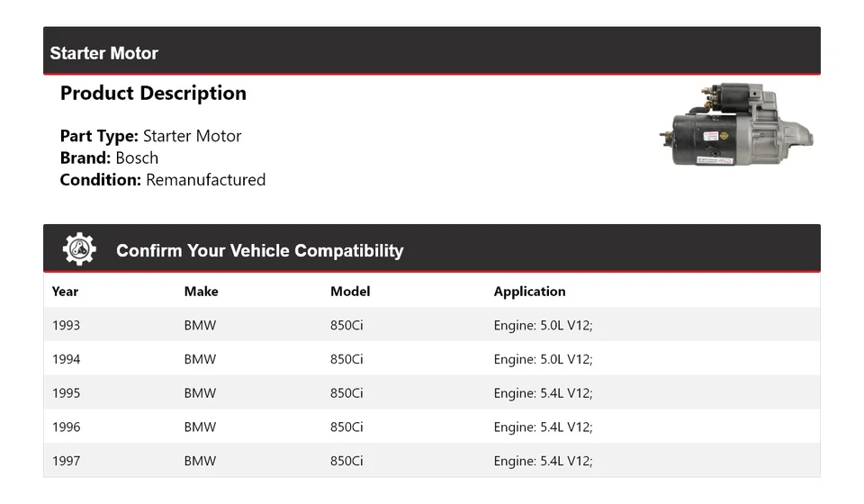Screen dimensions: 864x504
Task: Click the Make column header
Action: [x=201, y=292]
